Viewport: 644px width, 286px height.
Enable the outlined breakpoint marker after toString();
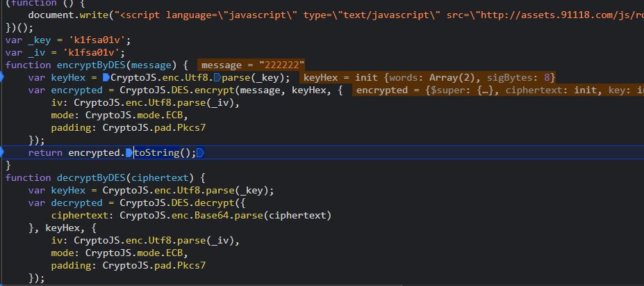(201, 153)
